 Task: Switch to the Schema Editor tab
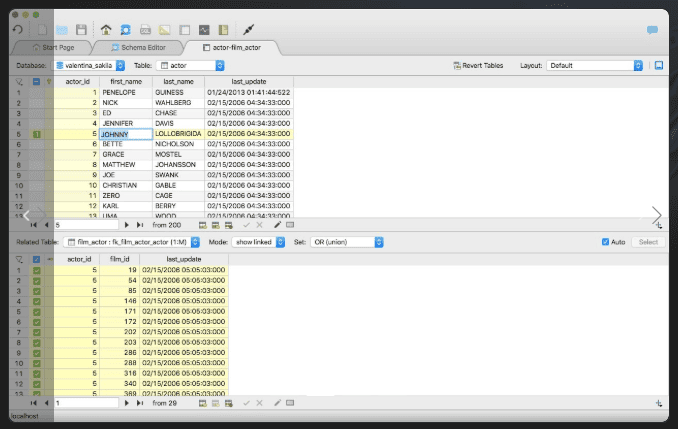(138, 48)
